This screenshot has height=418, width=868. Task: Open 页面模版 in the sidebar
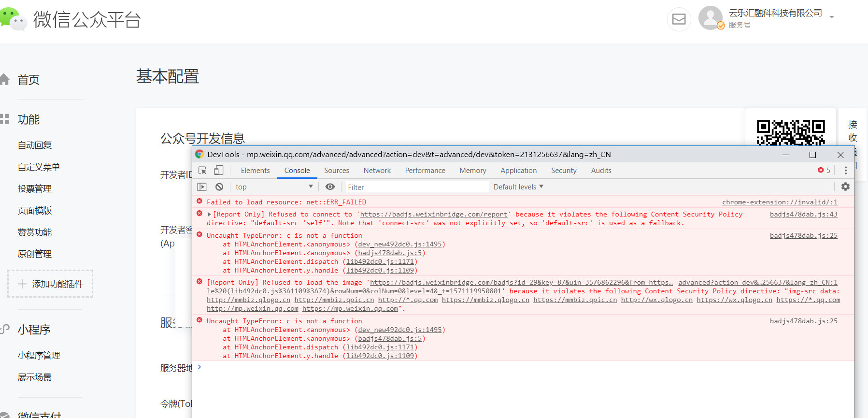coord(35,211)
